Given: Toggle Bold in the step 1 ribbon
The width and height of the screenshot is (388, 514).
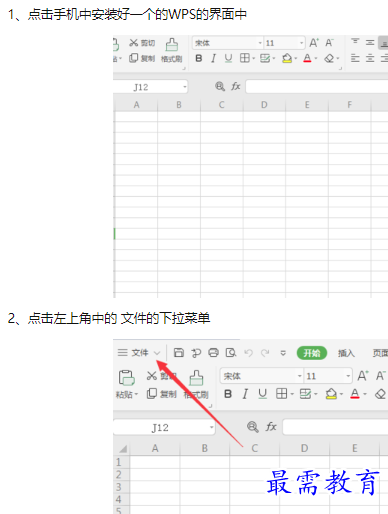Looking at the screenshot, I should (x=199, y=58).
